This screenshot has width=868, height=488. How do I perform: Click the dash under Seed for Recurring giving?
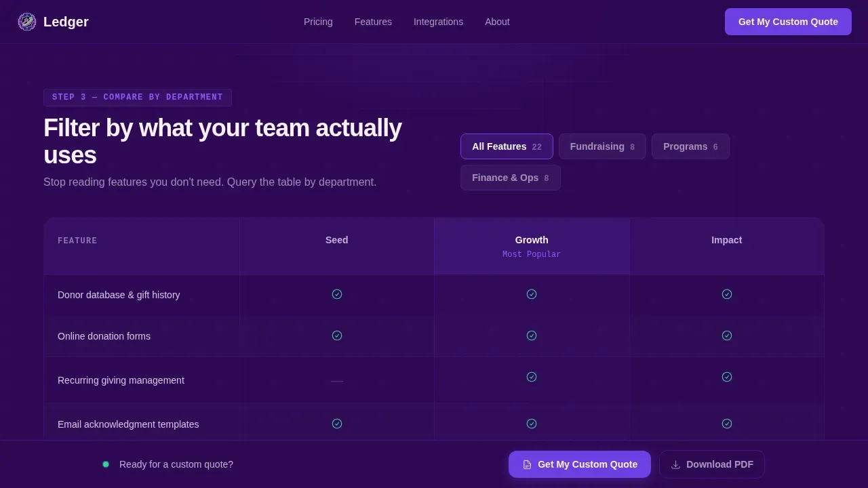coord(337,381)
